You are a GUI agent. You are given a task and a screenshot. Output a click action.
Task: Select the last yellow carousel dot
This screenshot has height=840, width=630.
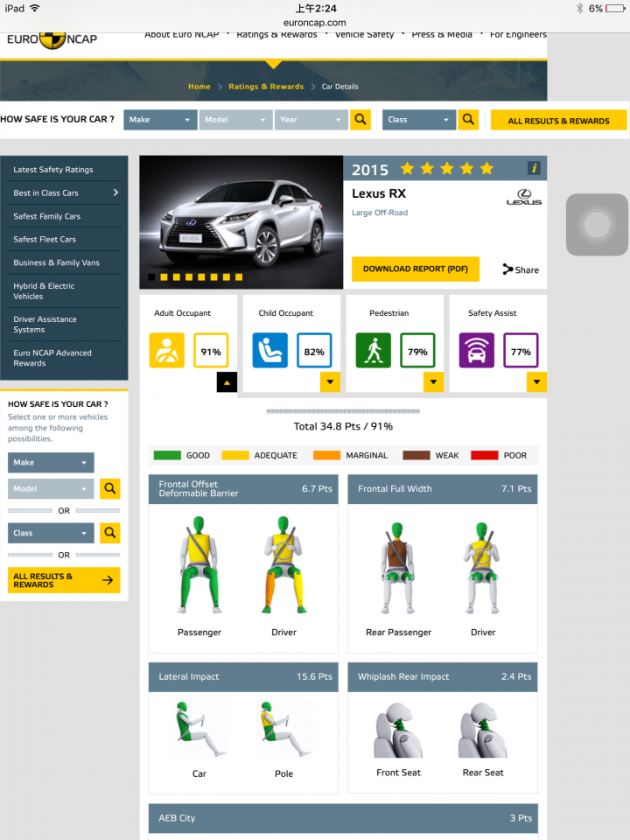239,277
